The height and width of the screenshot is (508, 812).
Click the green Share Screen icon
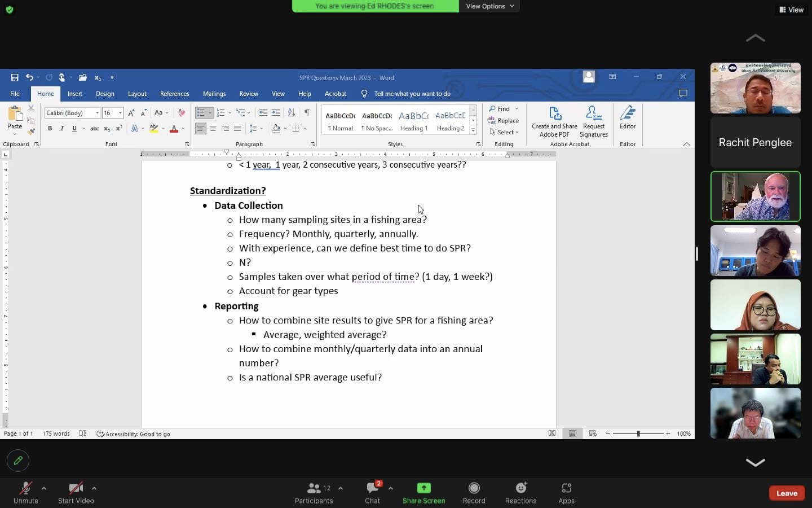click(423, 488)
